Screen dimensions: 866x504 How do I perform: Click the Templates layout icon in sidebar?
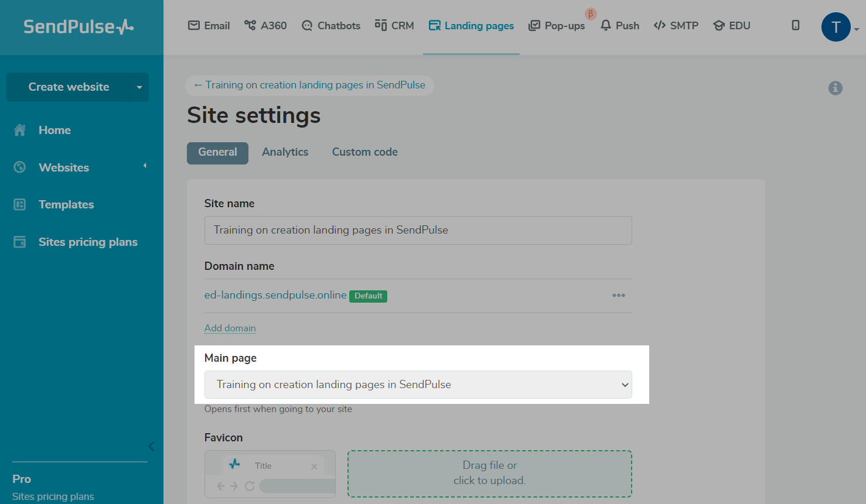20,204
